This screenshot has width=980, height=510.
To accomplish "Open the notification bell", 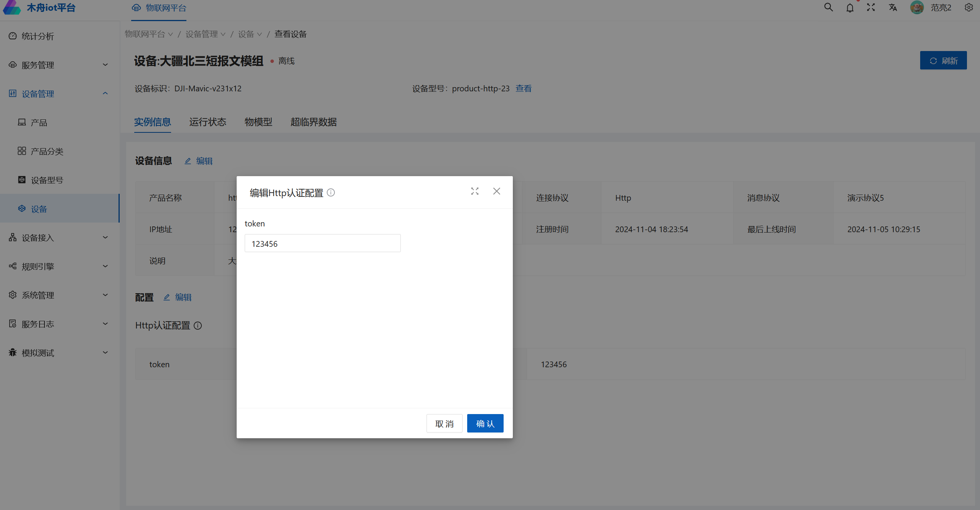I will click(850, 8).
